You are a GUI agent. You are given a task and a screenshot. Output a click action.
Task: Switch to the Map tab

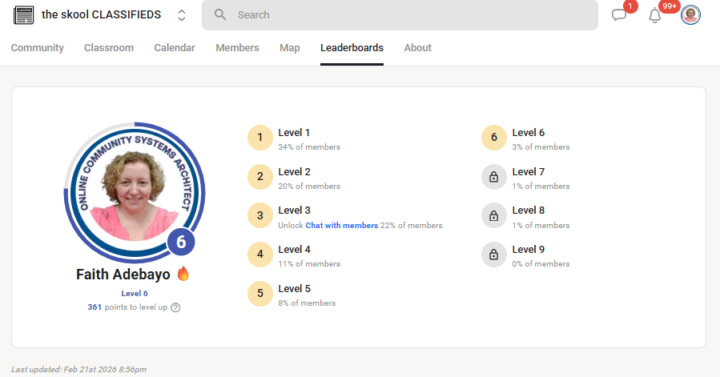[x=290, y=48]
